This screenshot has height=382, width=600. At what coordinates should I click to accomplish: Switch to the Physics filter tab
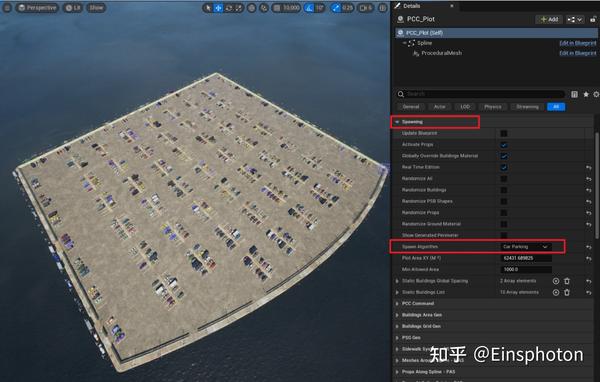pos(492,107)
